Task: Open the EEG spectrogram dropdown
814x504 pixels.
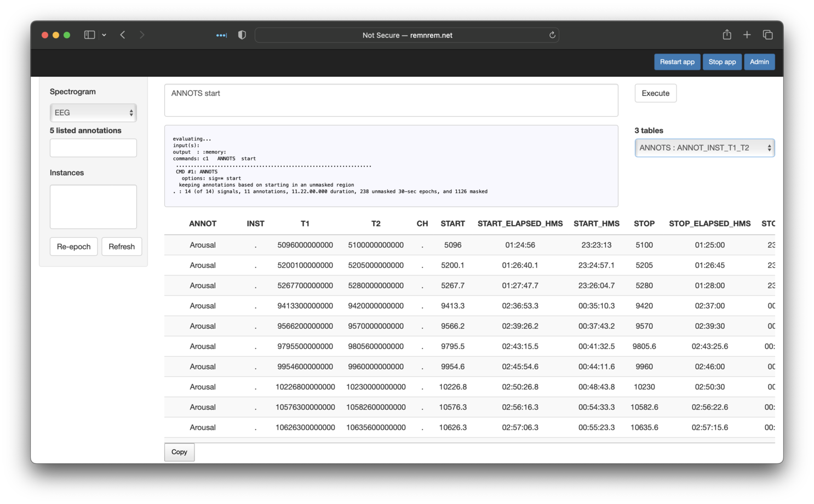Action: point(93,113)
